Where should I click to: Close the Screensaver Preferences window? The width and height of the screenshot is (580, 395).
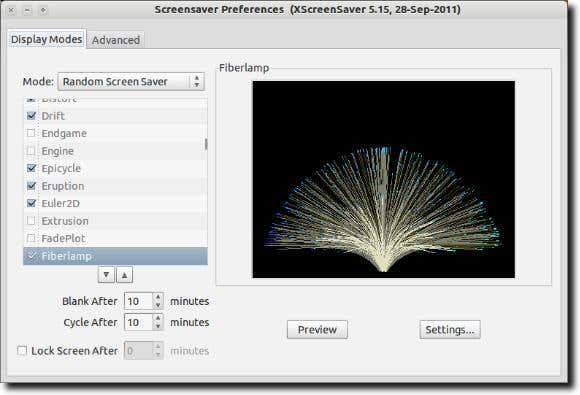(12, 10)
